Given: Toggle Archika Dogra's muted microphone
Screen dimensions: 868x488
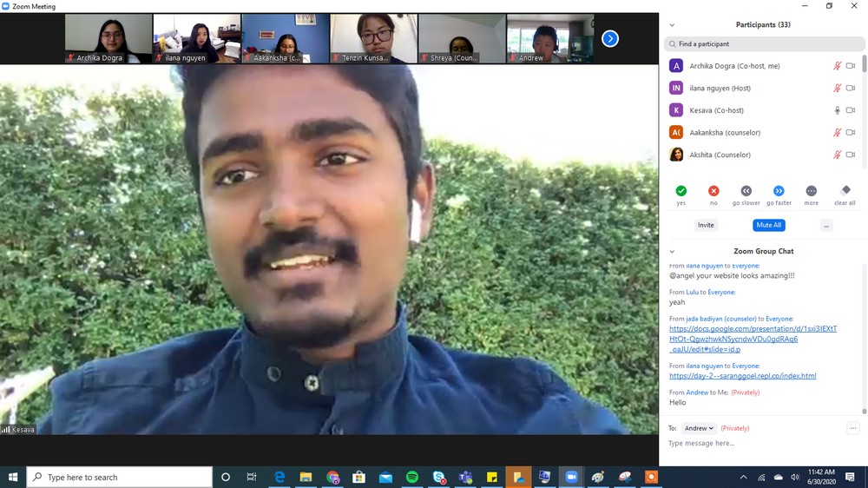Looking at the screenshot, I should tap(837, 66).
